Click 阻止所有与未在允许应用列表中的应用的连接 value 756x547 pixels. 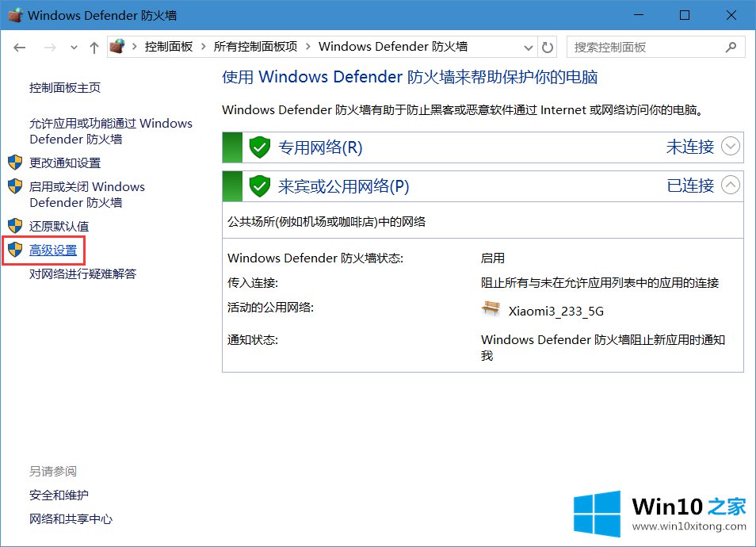tap(600, 283)
